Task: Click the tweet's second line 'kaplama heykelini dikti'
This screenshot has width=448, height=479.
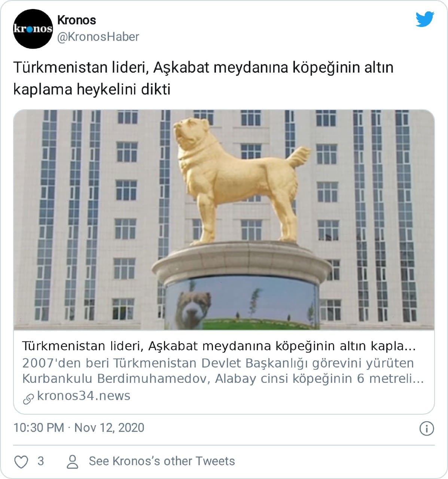Action: [x=92, y=90]
